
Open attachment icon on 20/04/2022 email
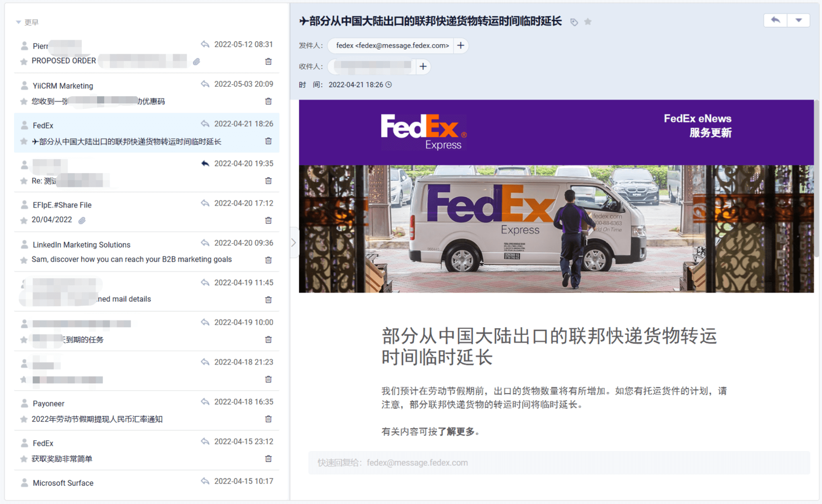point(82,220)
